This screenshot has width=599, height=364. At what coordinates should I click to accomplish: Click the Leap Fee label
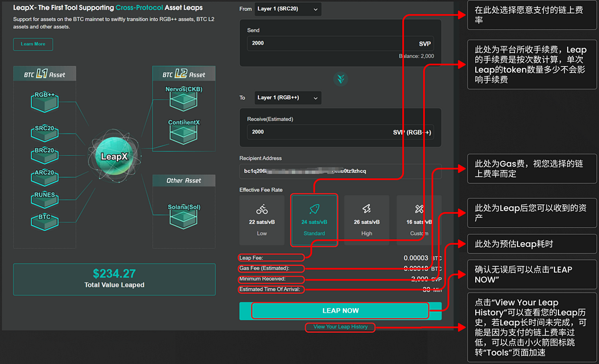(x=252, y=258)
